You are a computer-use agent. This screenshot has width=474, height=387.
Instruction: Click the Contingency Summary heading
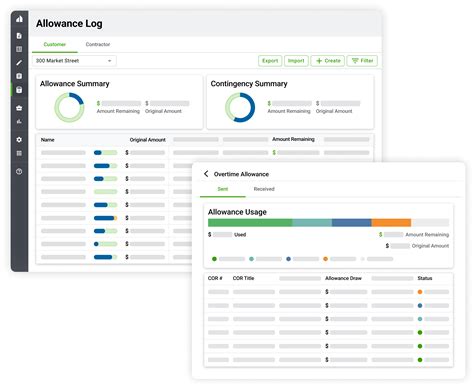point(249,84)
